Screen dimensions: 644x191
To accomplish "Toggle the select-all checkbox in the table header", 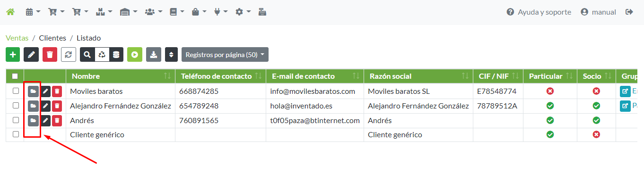I will (15, 76).
